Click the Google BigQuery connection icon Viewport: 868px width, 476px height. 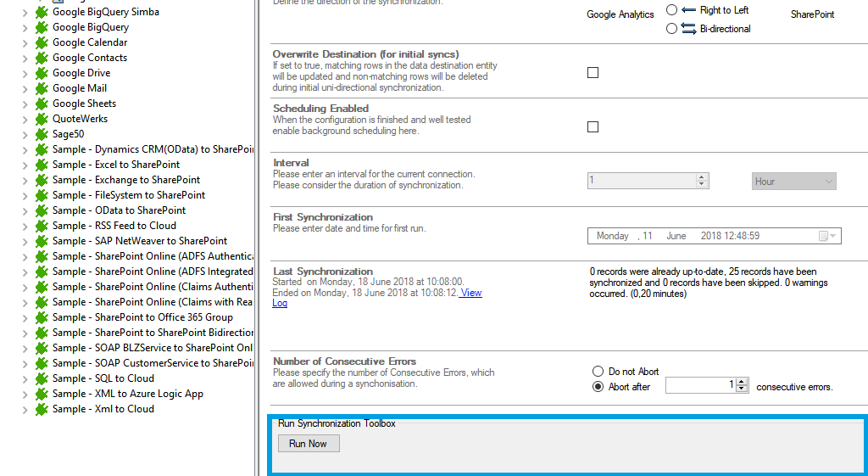(41, 27)
